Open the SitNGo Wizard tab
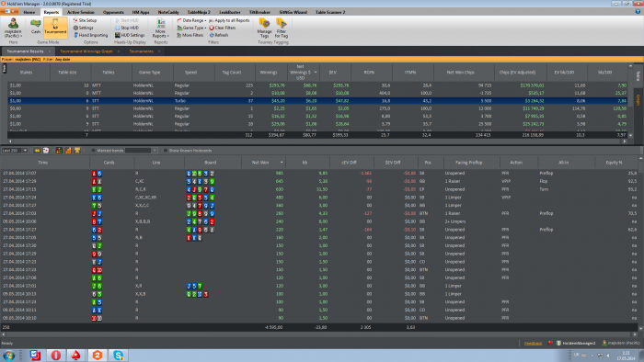The width and height of the screenshot is (644, 362). (x=293, y=12)
